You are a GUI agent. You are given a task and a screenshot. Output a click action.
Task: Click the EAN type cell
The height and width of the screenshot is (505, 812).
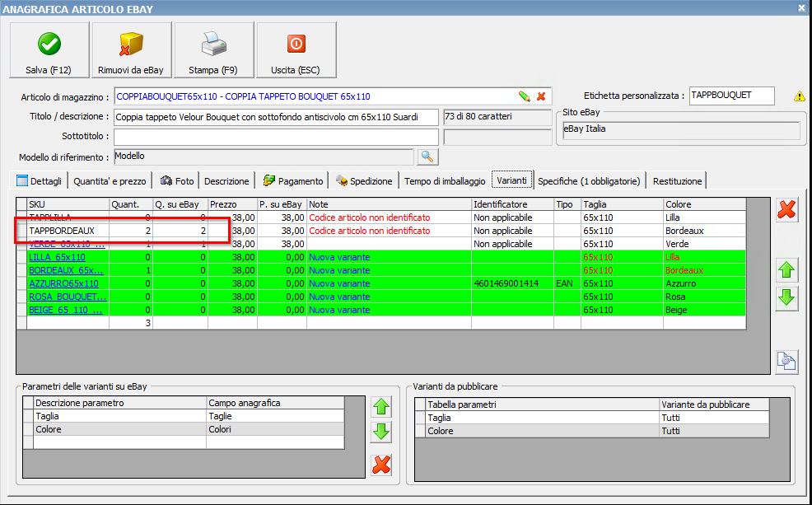tap(567, 284)
